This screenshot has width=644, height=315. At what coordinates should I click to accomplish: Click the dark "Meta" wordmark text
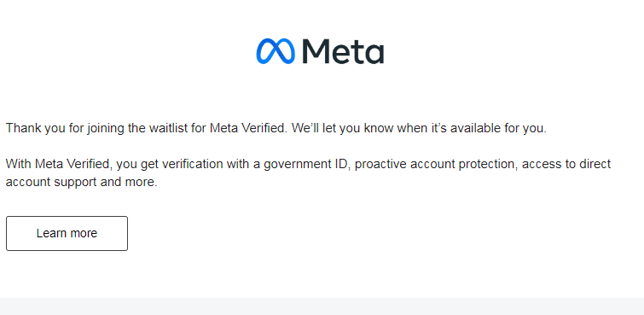pos(343,51)
